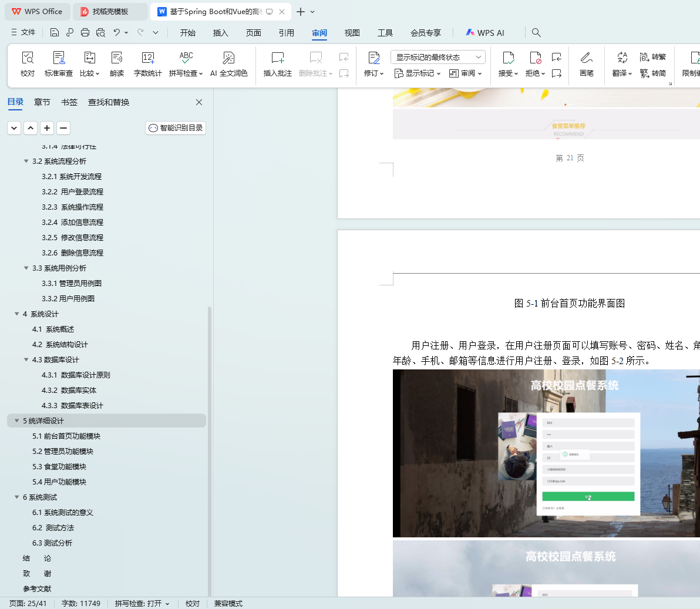Open the 查找和替换 navigation tab
Image resolution: width=700 pixels, height=609 pixels.
(109, 102)
